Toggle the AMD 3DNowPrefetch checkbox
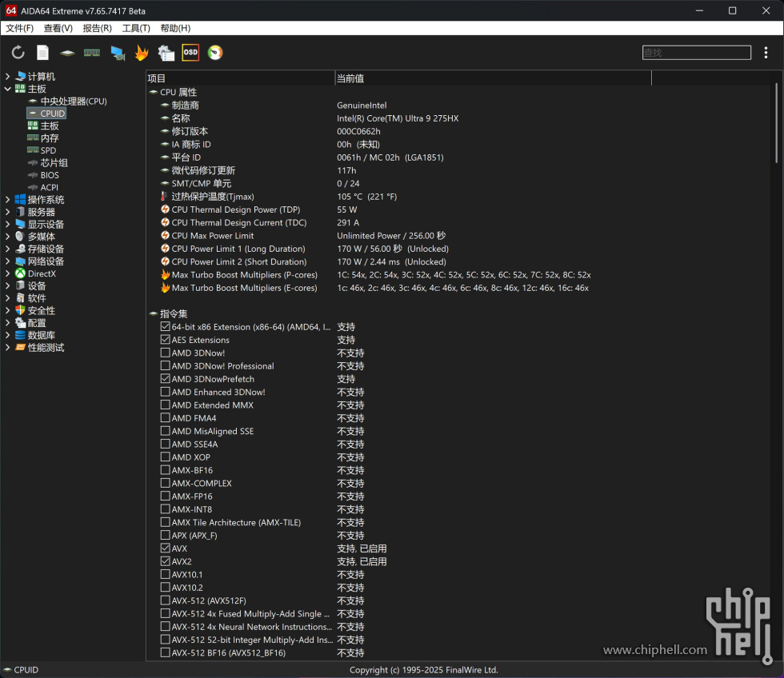Screen dimensions: 784x678 166,379
